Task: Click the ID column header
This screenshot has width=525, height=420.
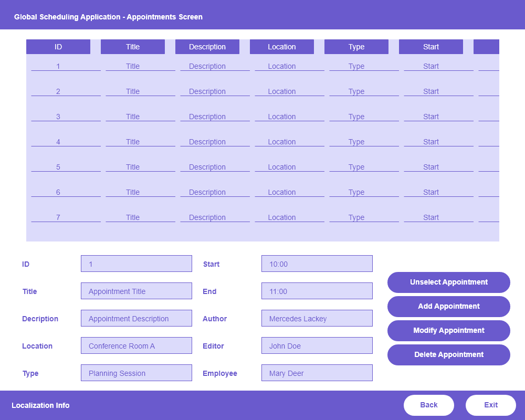Action: [x=58, y=47]
